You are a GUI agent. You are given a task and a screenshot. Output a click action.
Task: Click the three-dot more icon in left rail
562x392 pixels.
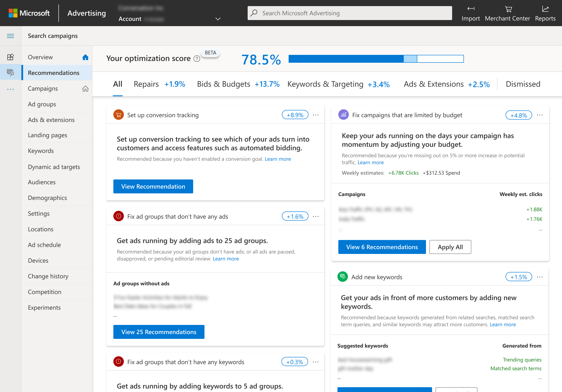point(10,89)
